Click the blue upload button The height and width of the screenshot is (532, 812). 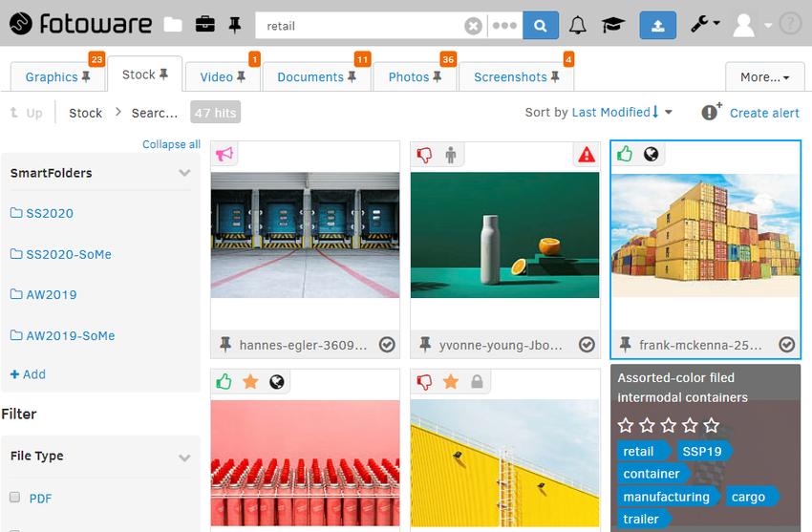[x=657, y=26]
